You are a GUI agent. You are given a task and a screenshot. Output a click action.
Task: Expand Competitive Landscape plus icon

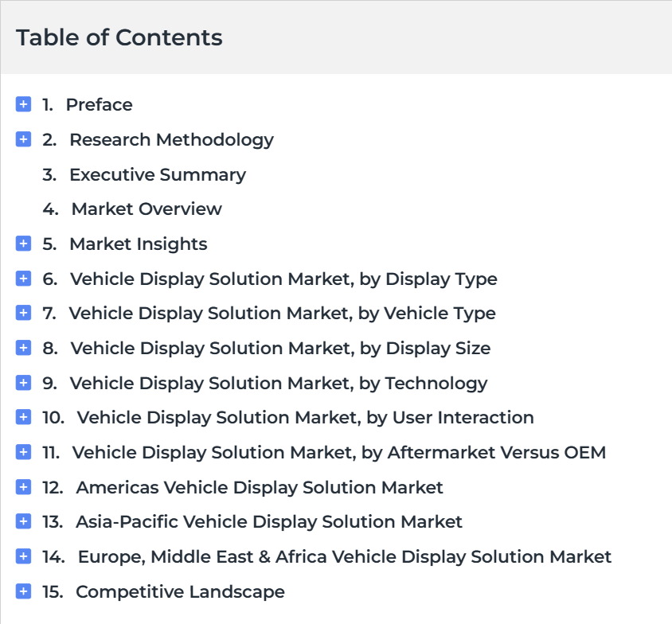(x=23, y=591)
